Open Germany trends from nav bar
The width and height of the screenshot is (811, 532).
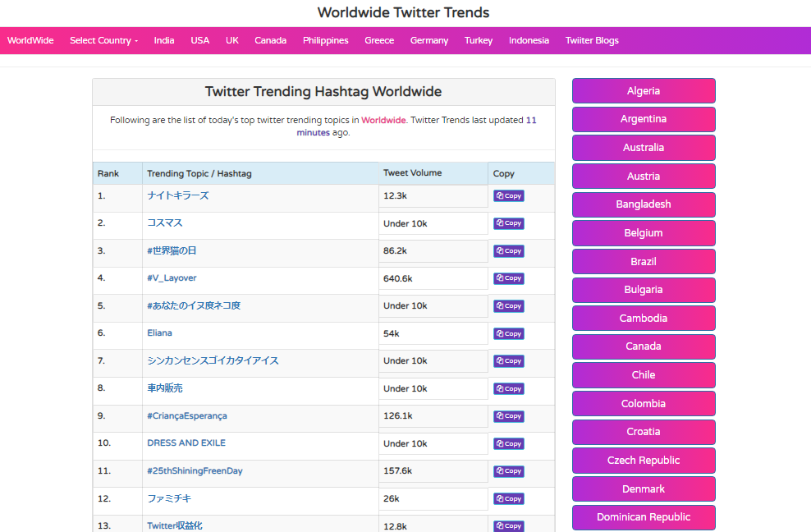click(429, 40)
